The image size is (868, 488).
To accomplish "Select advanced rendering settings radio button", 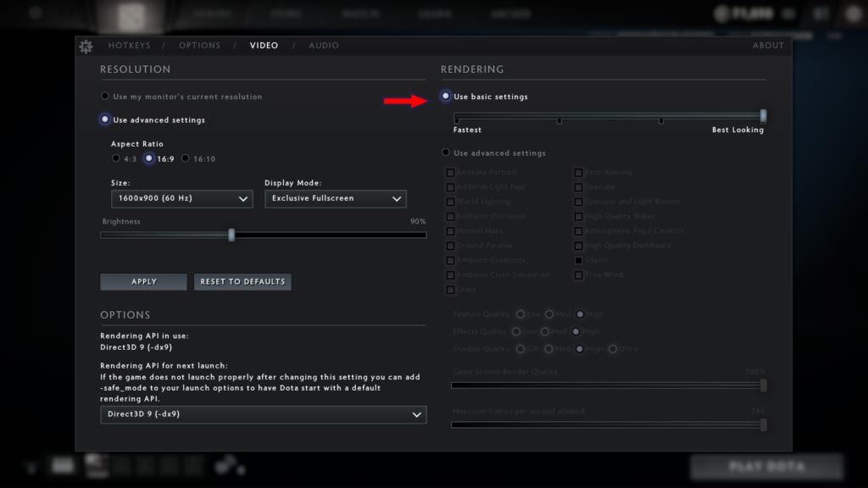I will (446, 152).
